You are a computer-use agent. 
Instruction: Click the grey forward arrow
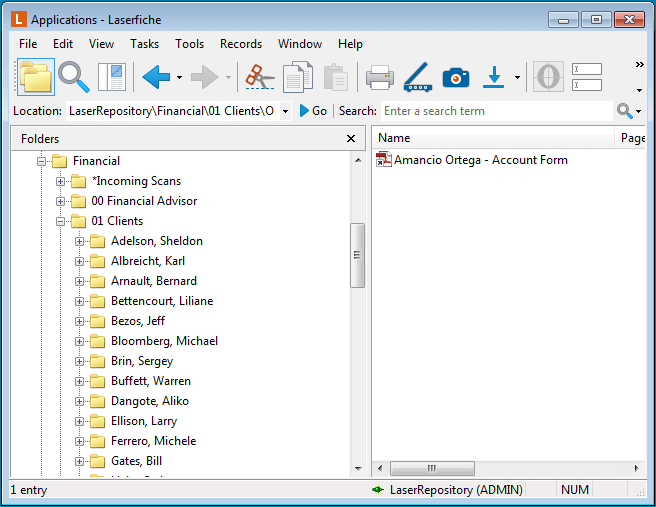pos(205,77)
